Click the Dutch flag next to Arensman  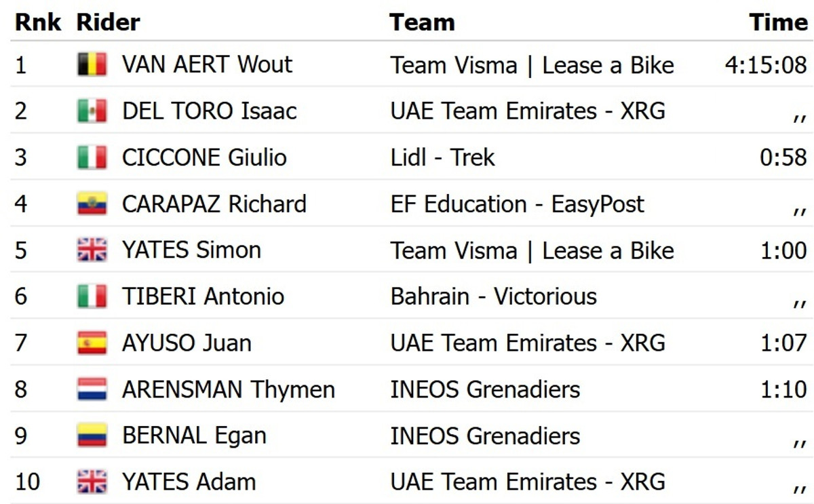pyautogui.click(x=92, y=389)
